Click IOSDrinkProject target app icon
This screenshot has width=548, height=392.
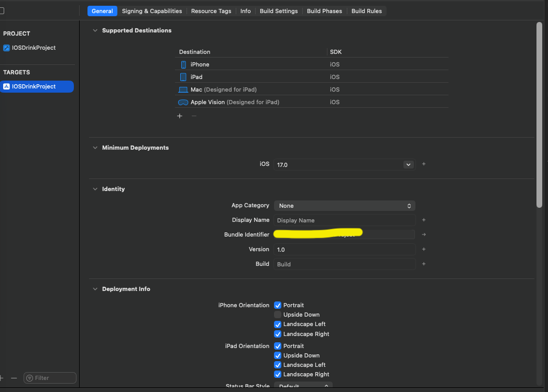pos(6,86)
